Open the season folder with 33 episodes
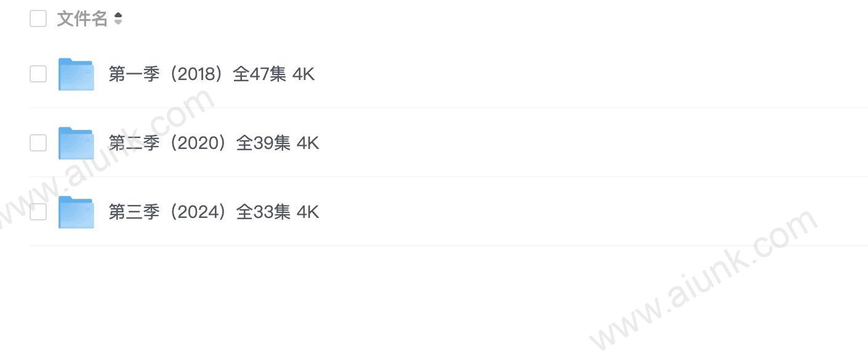 (214, 212)
